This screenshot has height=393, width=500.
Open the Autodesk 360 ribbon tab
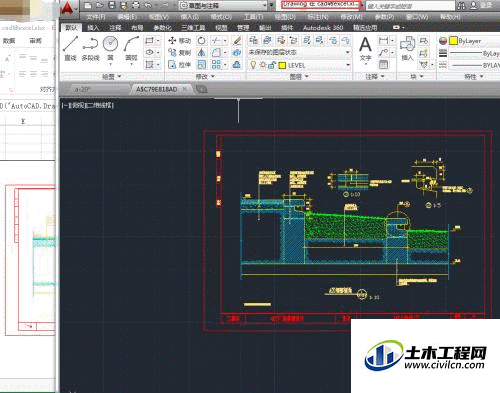pos(323,28)
